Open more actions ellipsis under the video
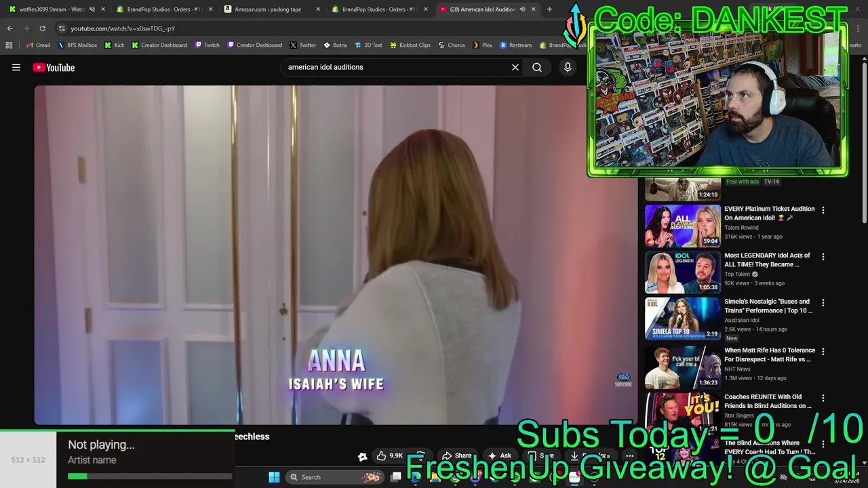The width and height of the screenshot is (868, 488). click(x=630, y=455)
